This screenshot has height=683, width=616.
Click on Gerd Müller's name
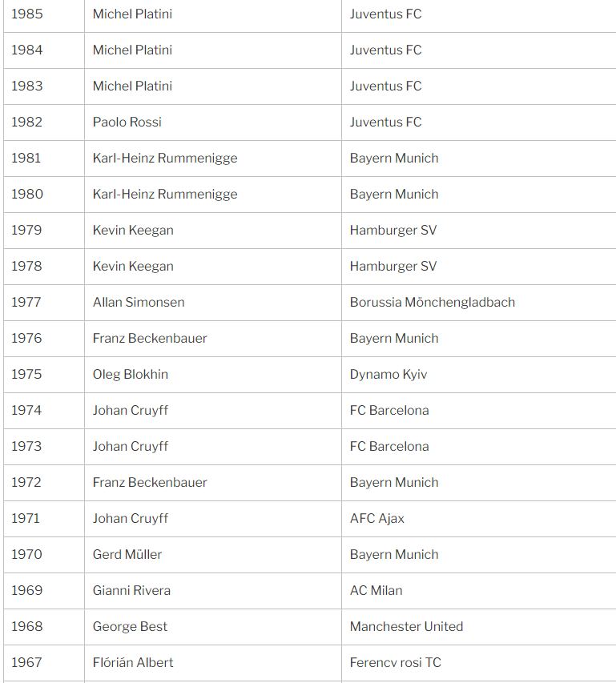tap(127, 555)
